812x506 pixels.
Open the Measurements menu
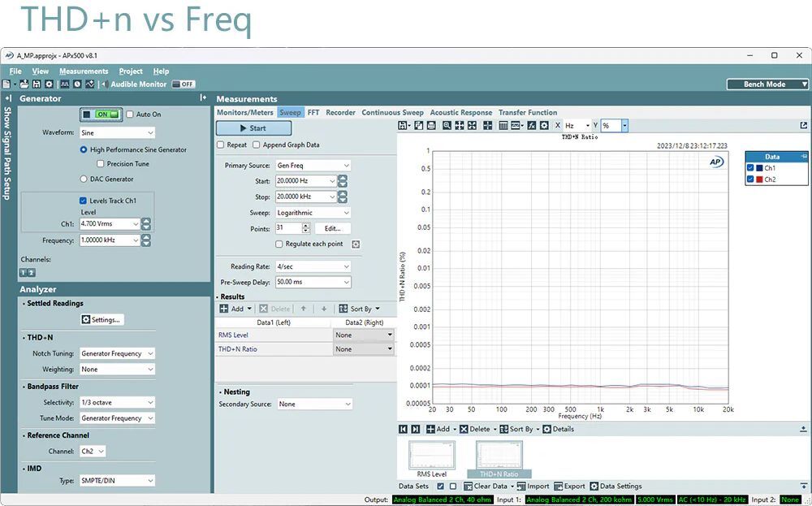[x=84, y=71]
